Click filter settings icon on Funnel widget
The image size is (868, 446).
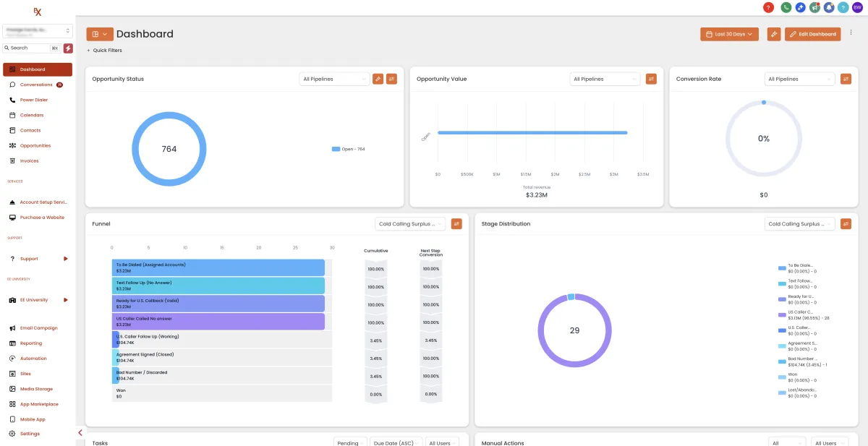456,224
